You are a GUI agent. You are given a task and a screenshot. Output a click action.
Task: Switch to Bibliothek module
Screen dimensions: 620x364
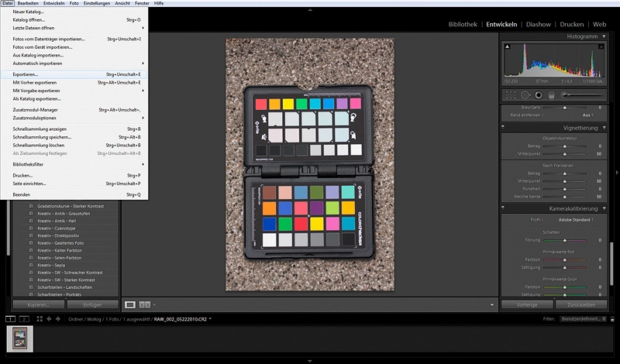tap(463, 24)
